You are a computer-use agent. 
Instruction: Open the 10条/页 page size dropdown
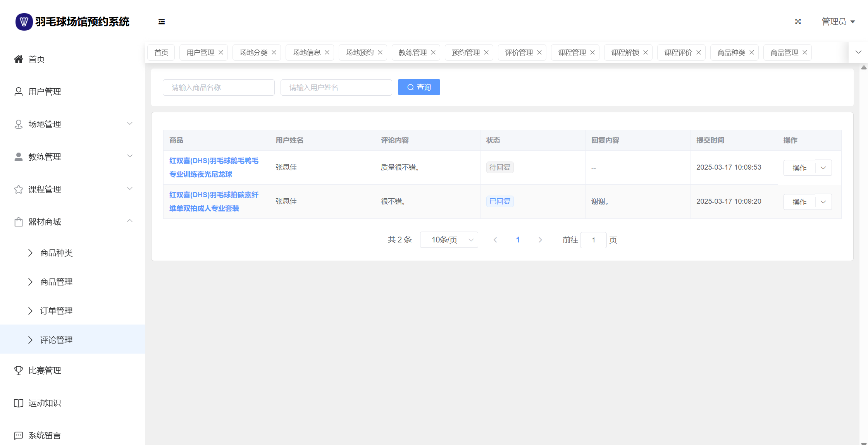pos(449,240)
